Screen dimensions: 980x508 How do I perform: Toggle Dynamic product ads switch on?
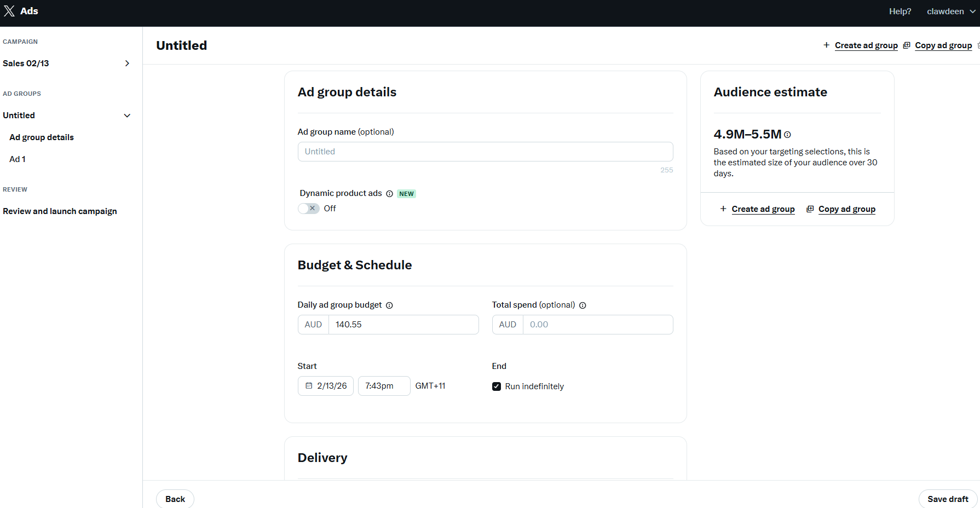click(x=309, y=209)
